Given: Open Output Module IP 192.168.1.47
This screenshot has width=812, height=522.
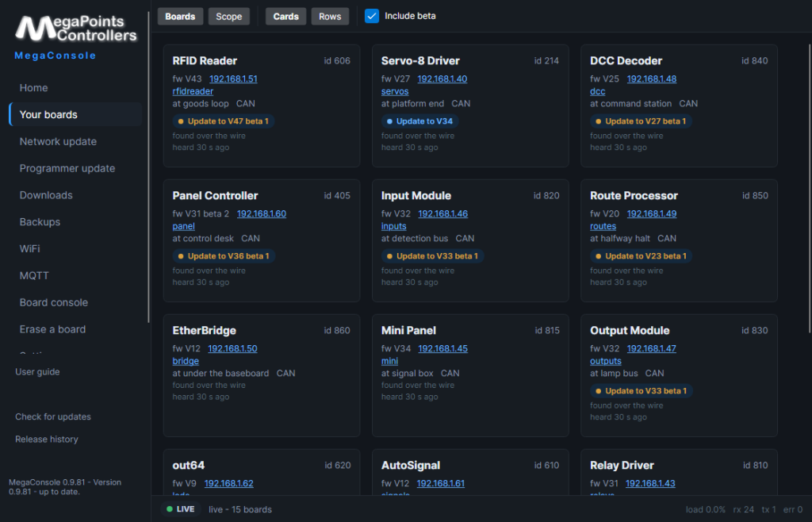Looking at the screenshot, I should (x=652, y=348).
